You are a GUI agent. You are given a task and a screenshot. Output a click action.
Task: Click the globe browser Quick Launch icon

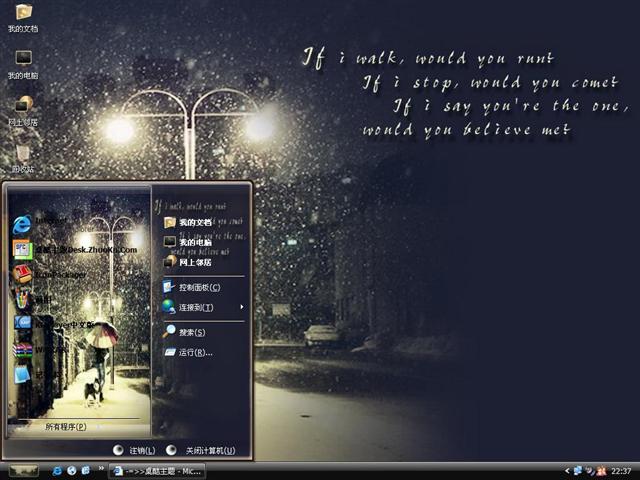pyautogui.click(x=72, y=471)
